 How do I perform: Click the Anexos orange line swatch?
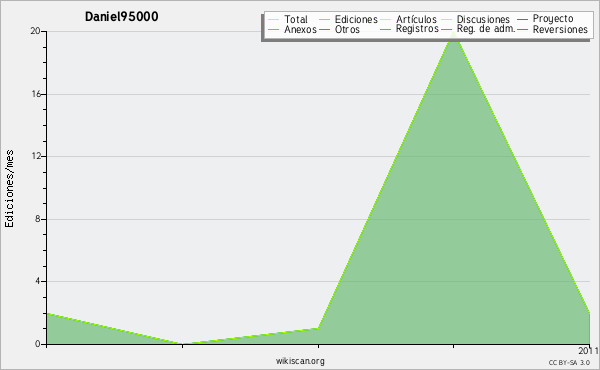click(x=274, y=30)
